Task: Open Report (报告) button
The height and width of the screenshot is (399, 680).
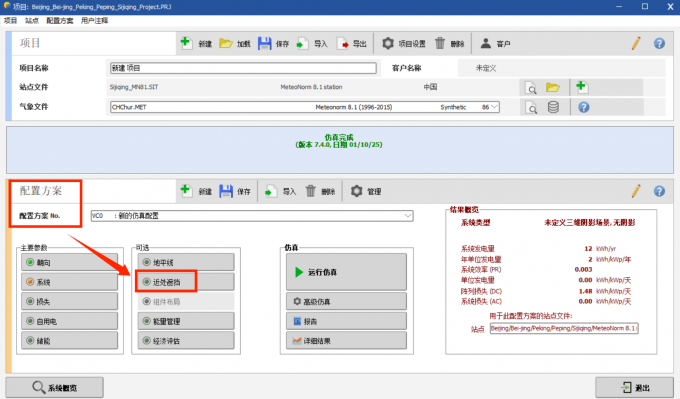Action: (x=347, y=321)
